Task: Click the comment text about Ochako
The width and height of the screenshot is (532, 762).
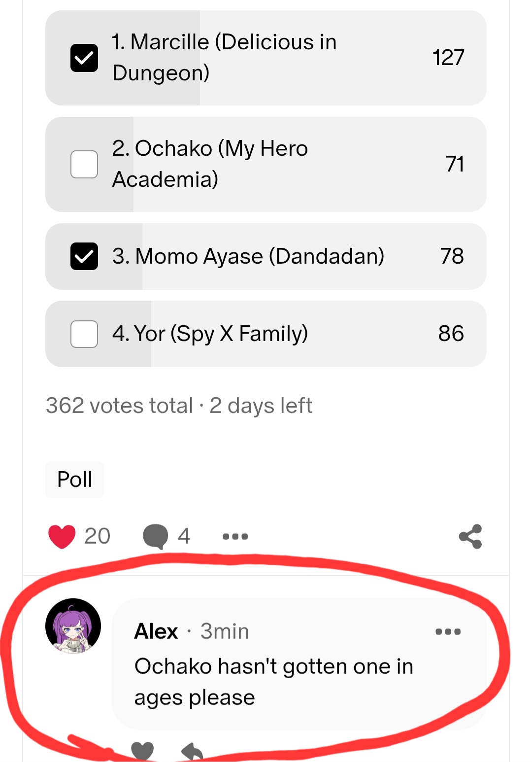Action: click(x=273, y=682)
